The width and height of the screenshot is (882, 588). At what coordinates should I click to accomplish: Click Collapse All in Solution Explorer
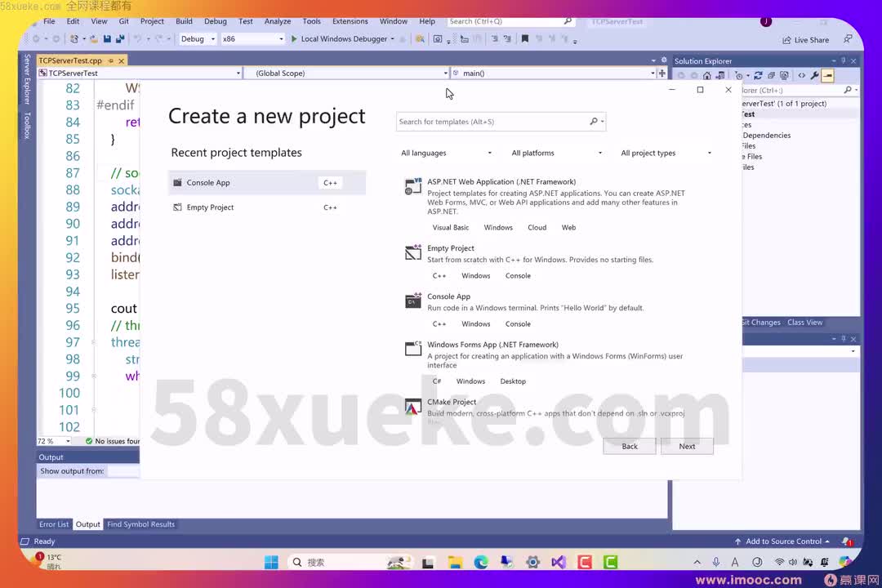(771, 75)
